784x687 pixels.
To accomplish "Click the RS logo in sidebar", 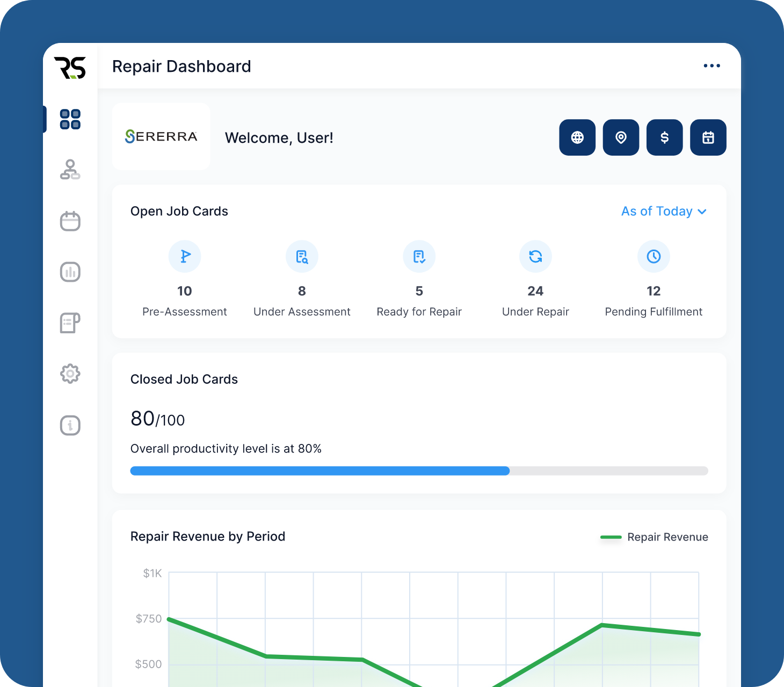I will click(x=70, y=68).
